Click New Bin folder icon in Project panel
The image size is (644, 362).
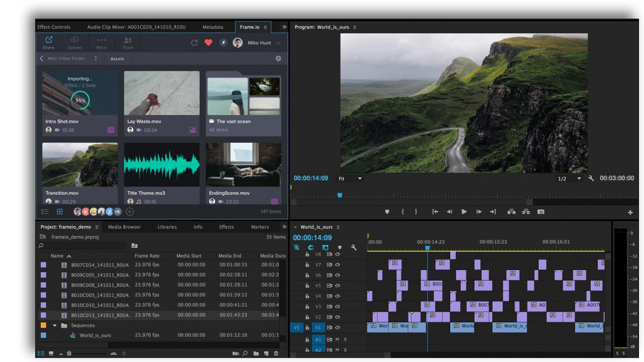[x=256, y=353]
